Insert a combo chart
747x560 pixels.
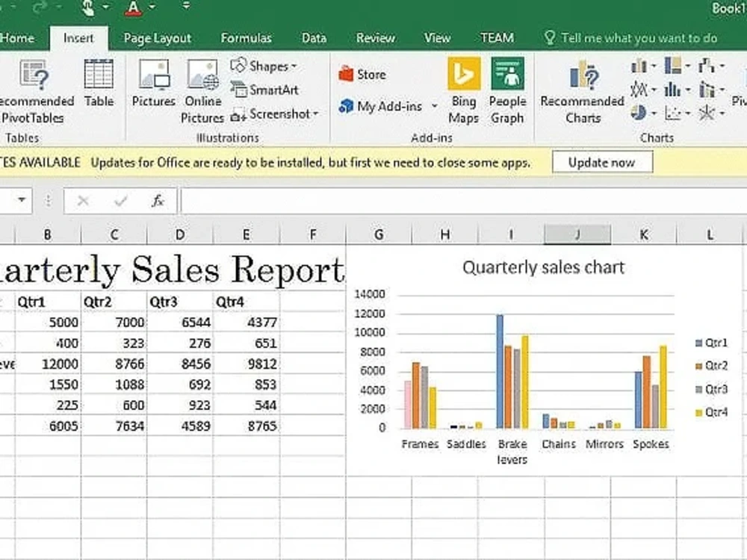coord(712,89)
